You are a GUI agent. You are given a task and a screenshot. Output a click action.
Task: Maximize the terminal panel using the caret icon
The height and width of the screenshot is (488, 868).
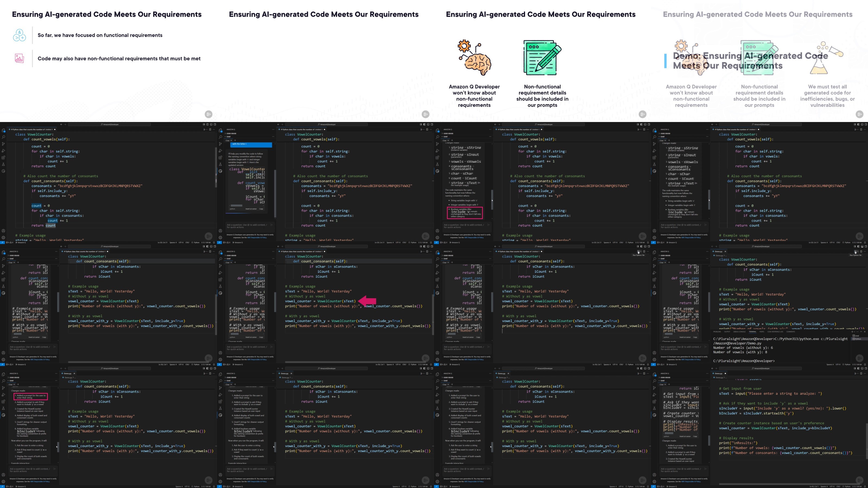(x=861, y=332)
